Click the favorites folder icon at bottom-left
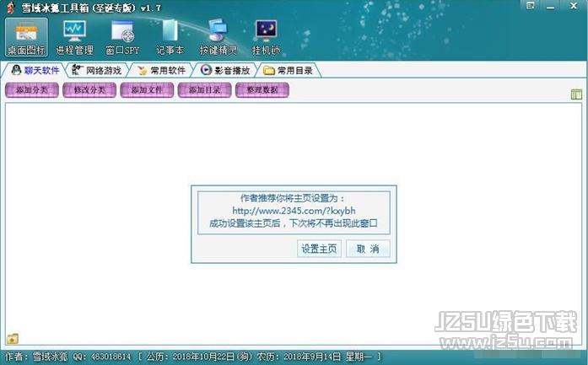 point(13,339)
